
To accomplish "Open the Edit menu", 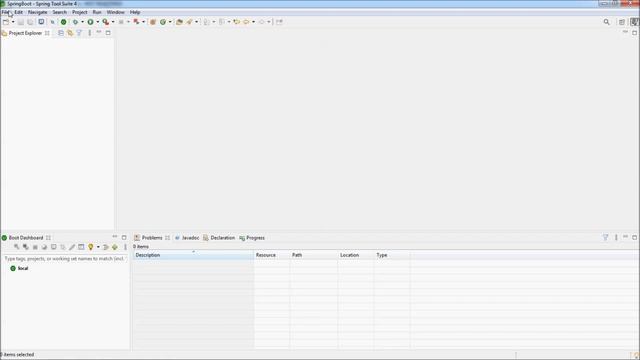I will [x=19, y=12].
